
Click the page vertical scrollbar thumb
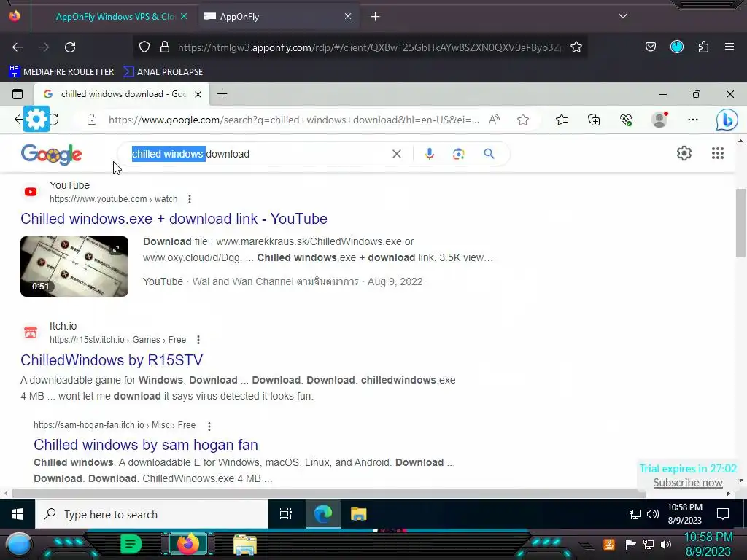[x=740, y=223]
